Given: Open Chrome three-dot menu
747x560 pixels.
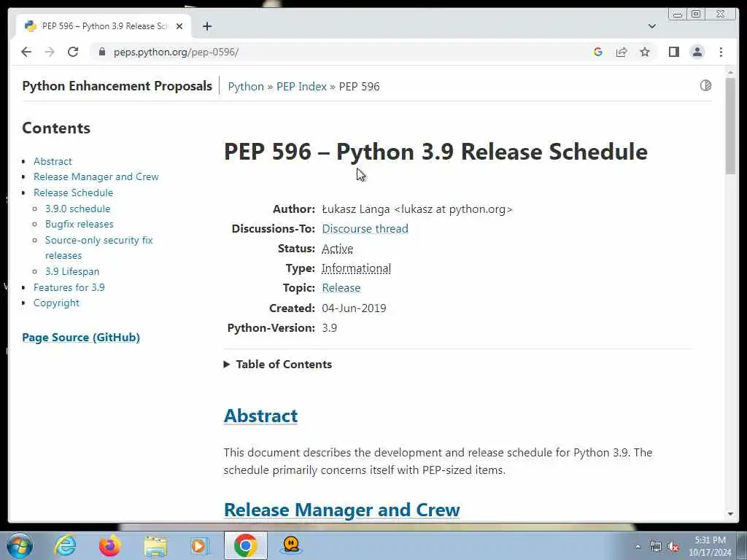Looking at the screenshot, I should (721, 52).
